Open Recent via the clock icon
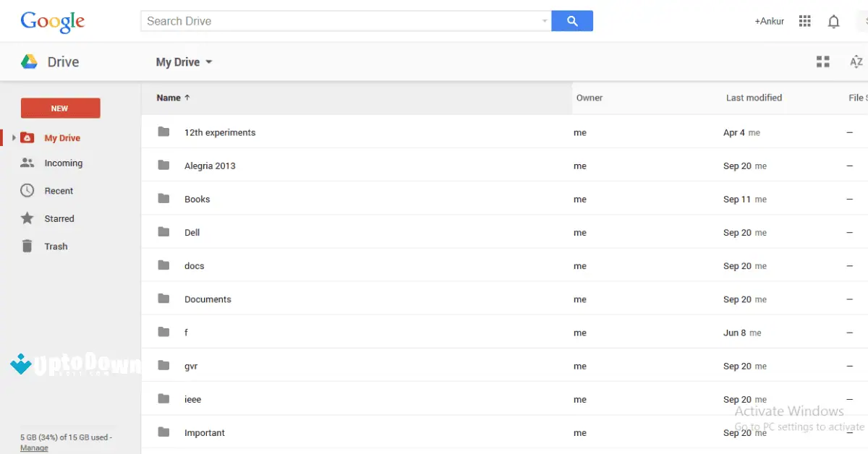 pos(26,190)
